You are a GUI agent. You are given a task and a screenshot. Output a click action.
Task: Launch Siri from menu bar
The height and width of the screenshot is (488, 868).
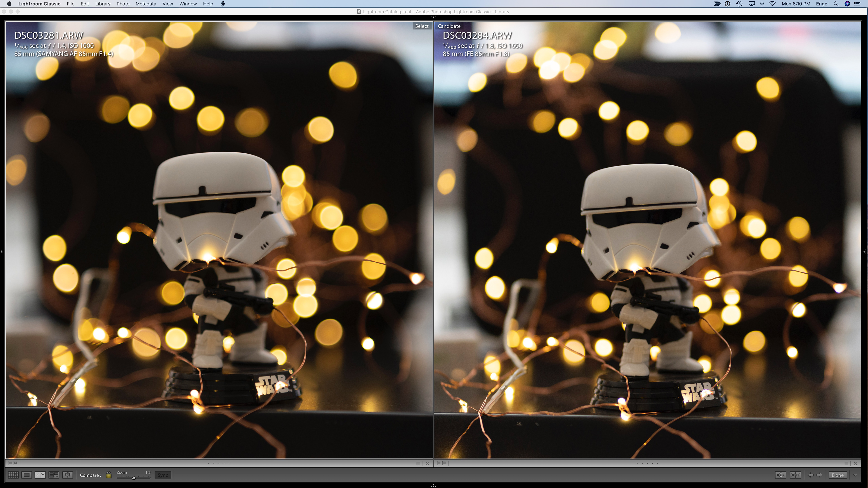[847, 4]
